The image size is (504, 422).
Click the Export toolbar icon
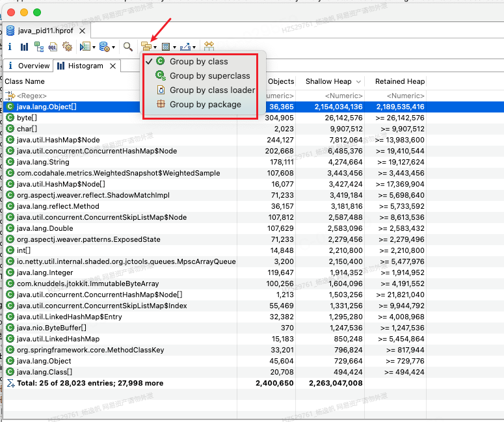coord(185,47)
